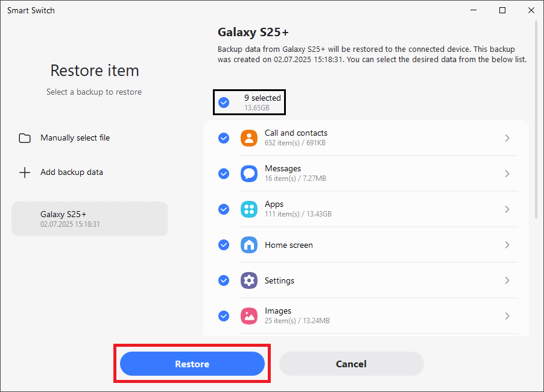Uncheck the 9 selected select-all checkbox
Viewport: 544px width, 392px height.
224,103
